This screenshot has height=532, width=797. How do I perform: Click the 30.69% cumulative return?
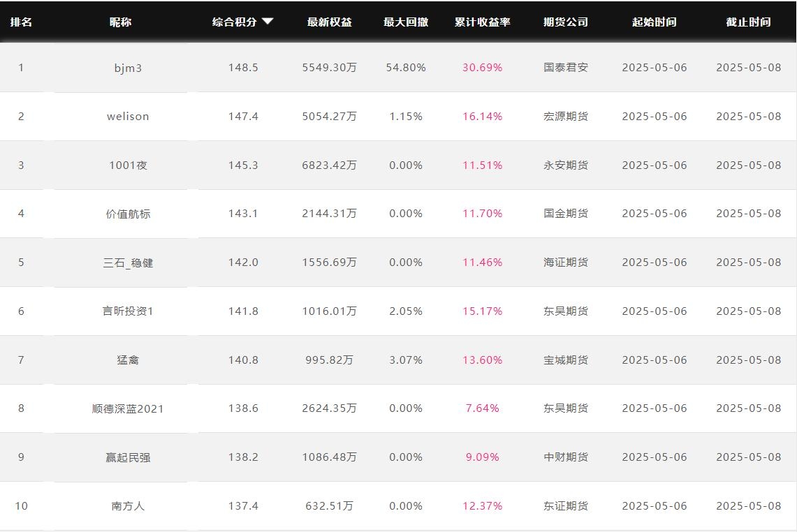coord(483,68)
